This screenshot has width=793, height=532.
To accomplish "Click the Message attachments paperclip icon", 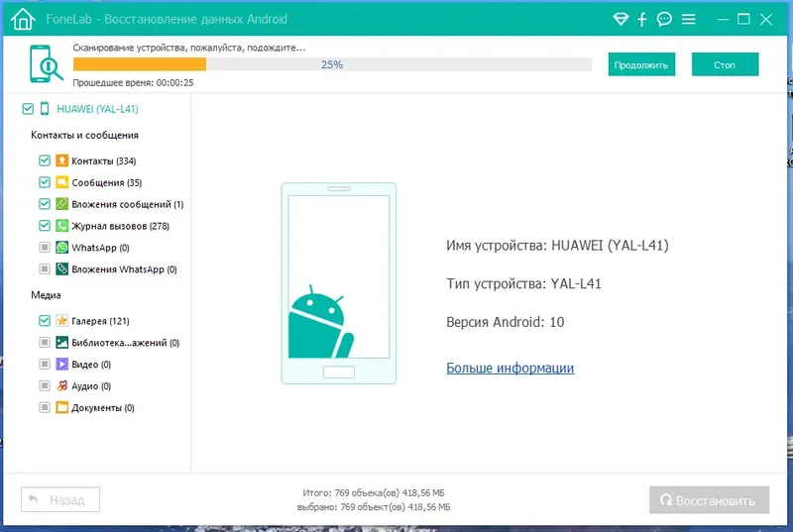I will [61, 204].
